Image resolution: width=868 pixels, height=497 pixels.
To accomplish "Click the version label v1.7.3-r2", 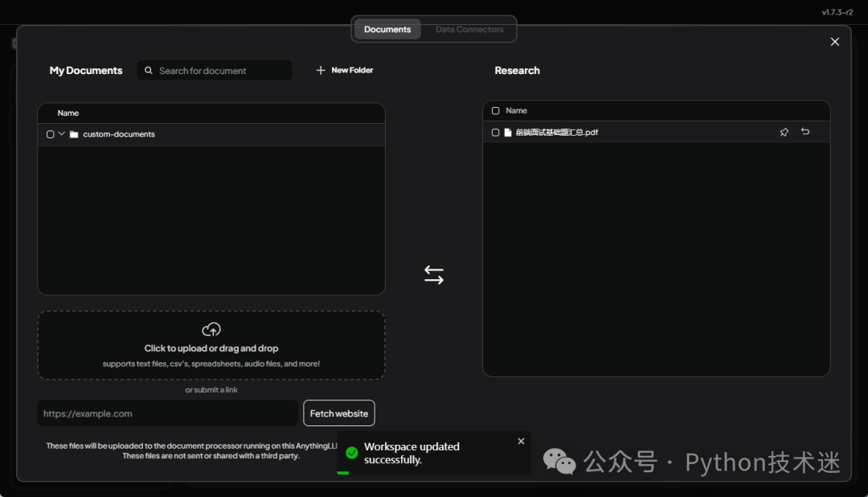I will coord(837,12).
